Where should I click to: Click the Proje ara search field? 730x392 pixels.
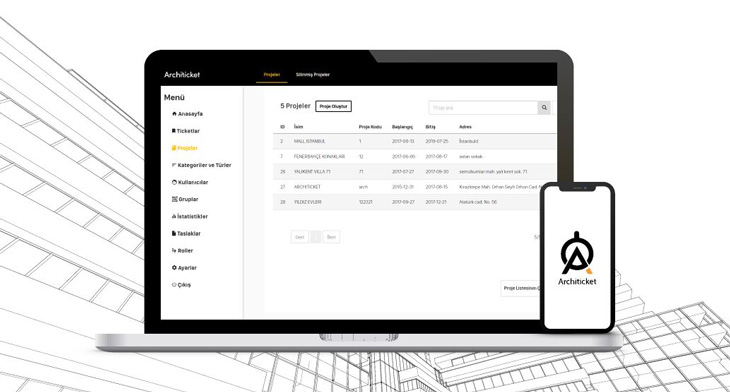click(483, 108)
